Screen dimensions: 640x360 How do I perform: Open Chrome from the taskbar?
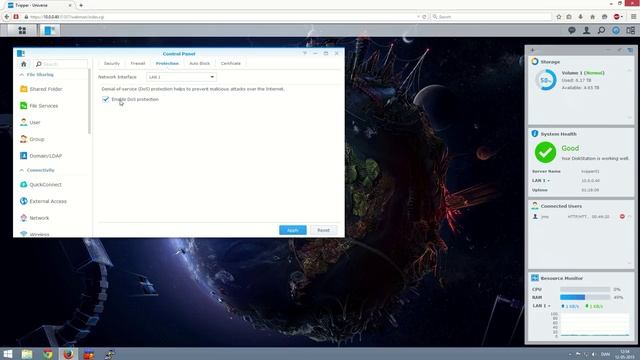[48, 354]
